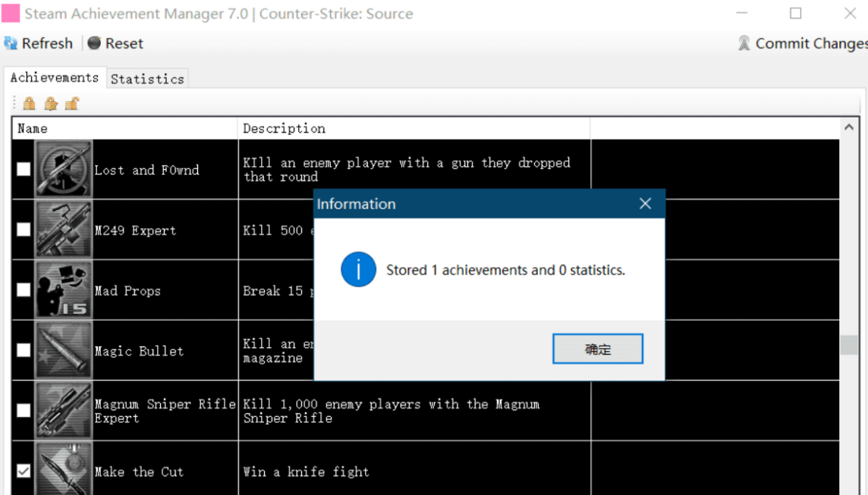Image resolution: width=868 pixels, height=495 pixels.
Task: Select the "Lost and F0wnd" name text
Action: 146,170
